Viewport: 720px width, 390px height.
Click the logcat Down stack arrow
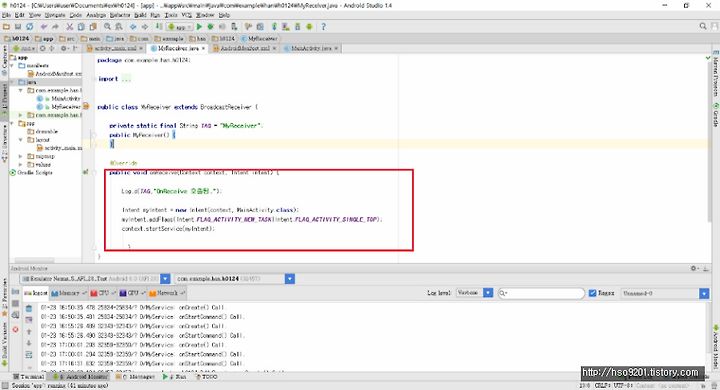click(28, 343)
